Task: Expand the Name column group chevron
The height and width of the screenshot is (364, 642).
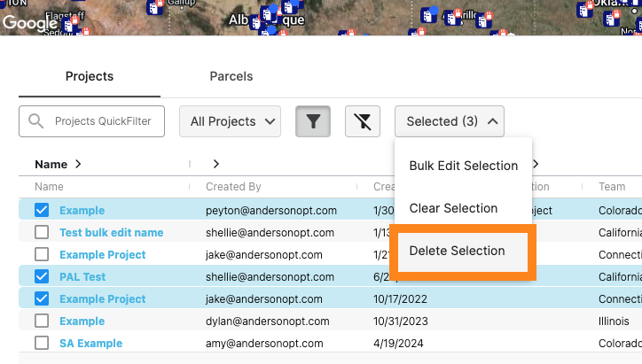Action: [78, 164]
